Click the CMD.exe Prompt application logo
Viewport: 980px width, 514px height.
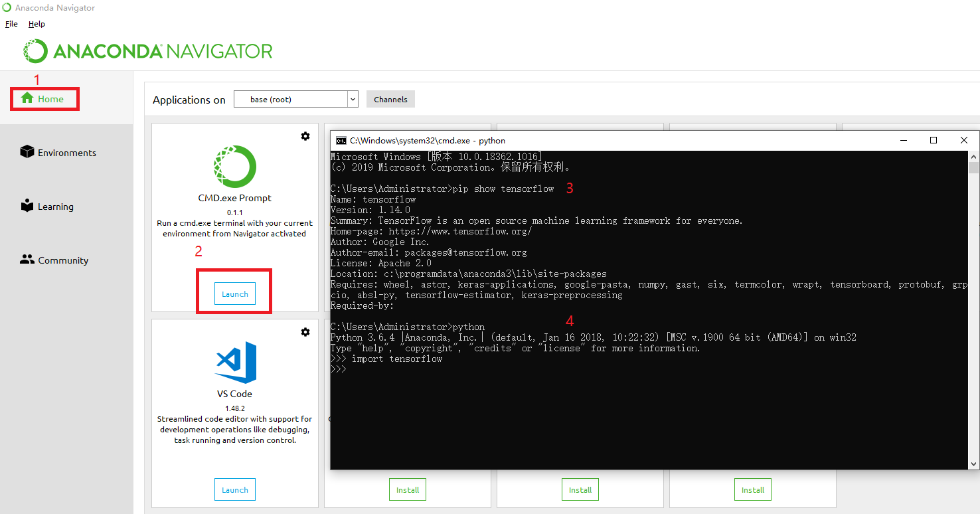[234, 167]
